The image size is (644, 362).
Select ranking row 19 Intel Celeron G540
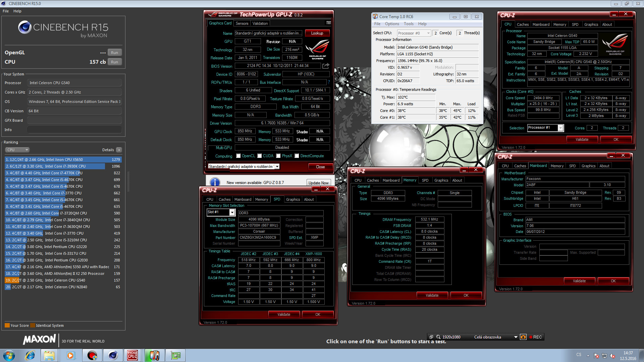(63, 280)
